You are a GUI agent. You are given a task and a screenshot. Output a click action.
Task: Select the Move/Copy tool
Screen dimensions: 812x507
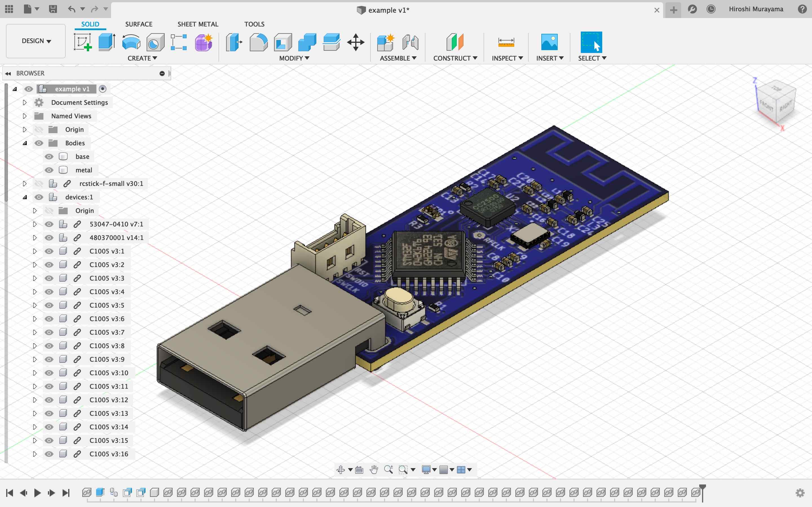[356, 42]
